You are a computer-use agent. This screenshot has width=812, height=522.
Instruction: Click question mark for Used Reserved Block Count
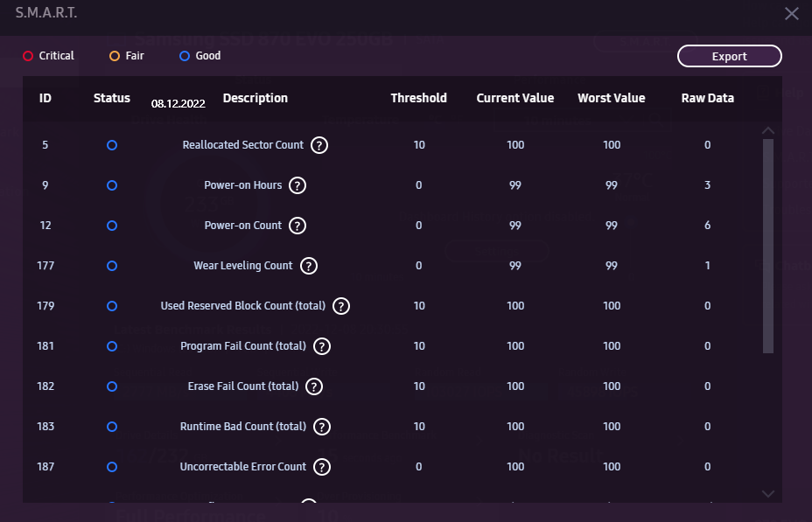(341, 306)
